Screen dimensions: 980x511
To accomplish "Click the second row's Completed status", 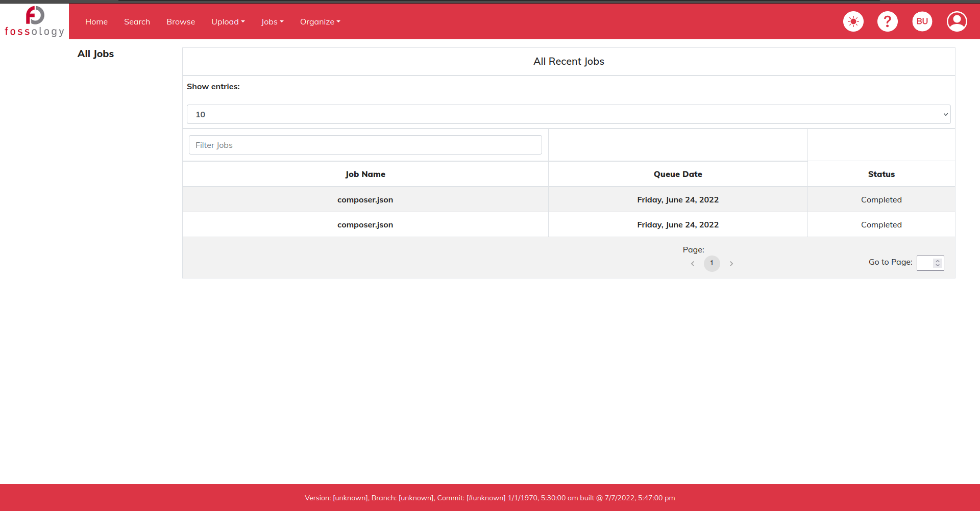I will (881, 224).
